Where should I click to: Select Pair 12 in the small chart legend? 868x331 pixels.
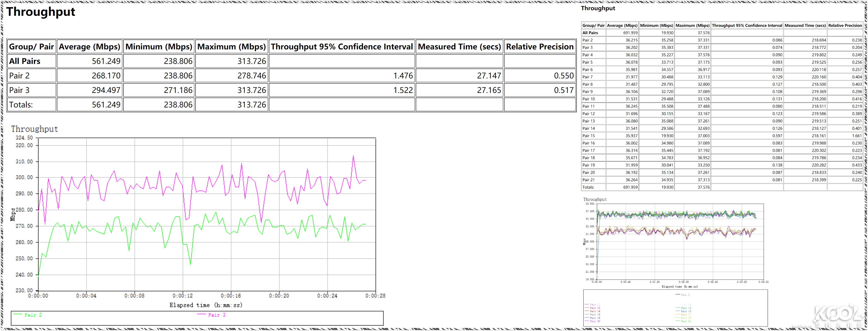click(595, 308)
